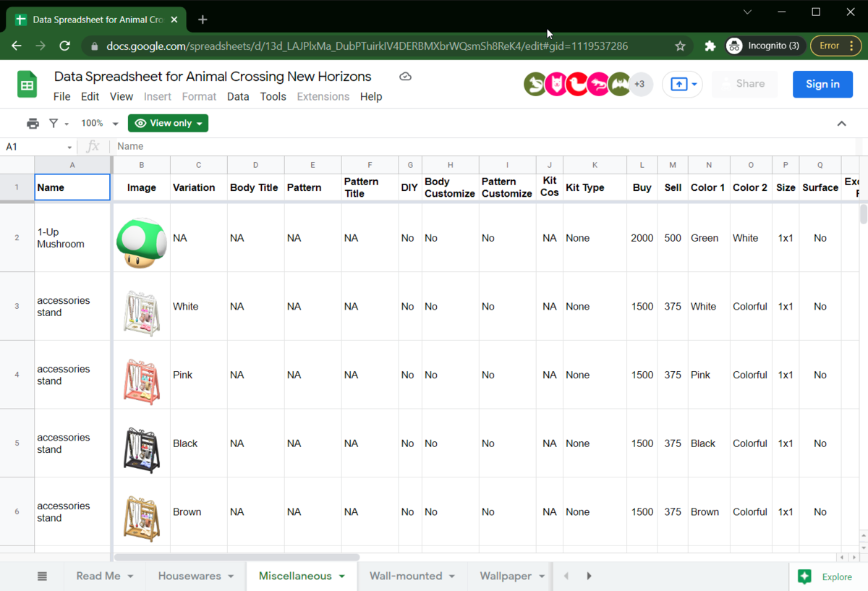
Task: Click the 1-Up Mushroom image thumbnail
Action: 141,237
